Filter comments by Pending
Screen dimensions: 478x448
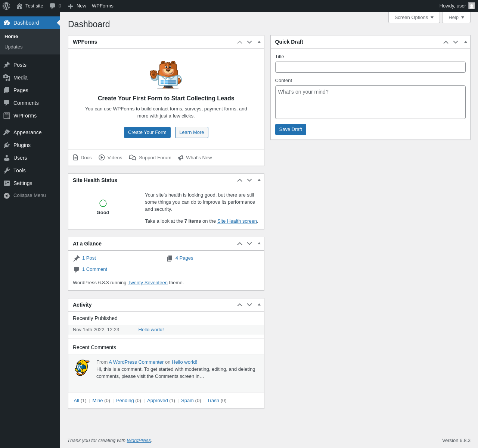tap(125, 401)
